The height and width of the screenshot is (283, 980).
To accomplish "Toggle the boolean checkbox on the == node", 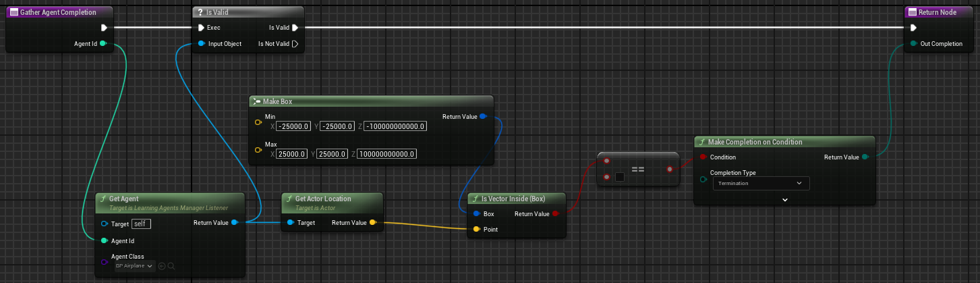I will point(619,178).
